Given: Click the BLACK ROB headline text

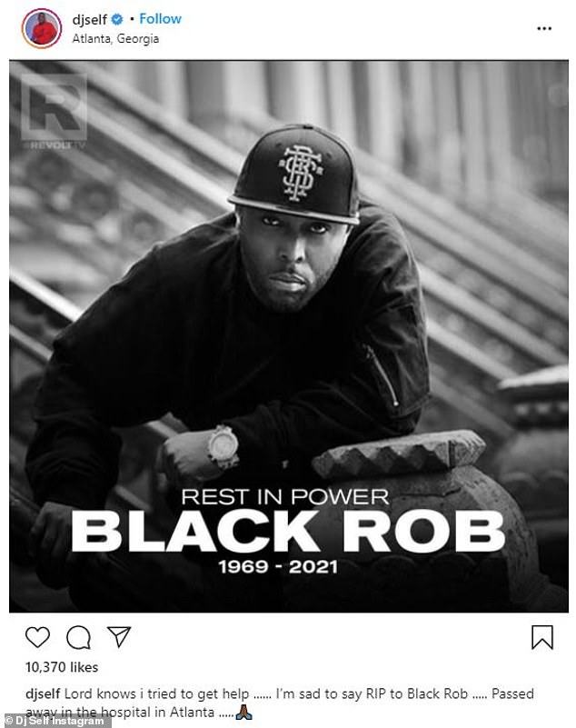Looking at the screenshot, I should (288, 532).
